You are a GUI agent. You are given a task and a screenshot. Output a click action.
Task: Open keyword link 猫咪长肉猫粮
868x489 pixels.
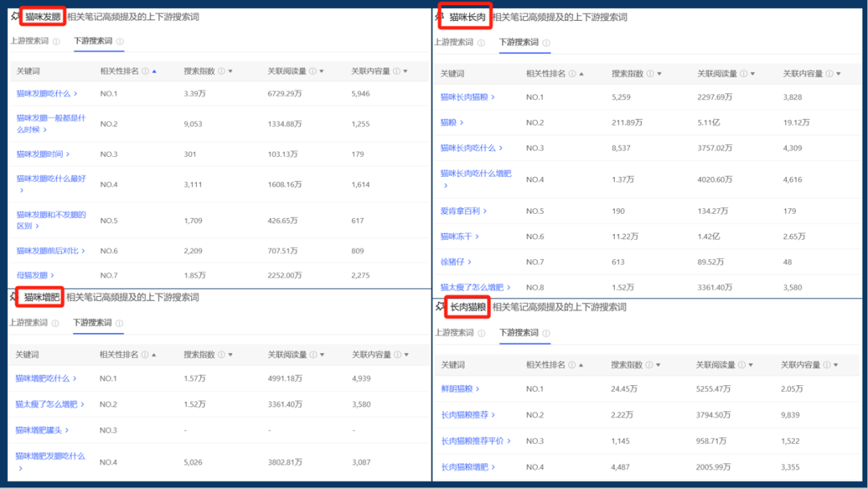[468, 97]
